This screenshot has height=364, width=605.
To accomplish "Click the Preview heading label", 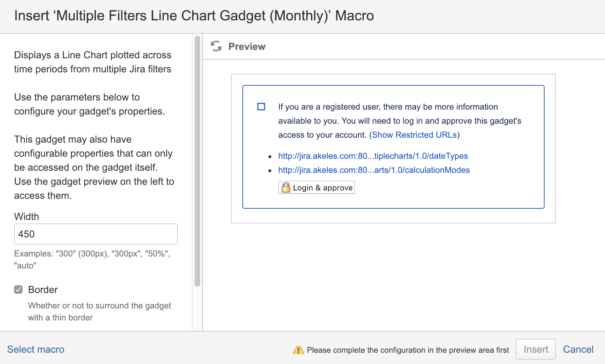I will [247, 46].
